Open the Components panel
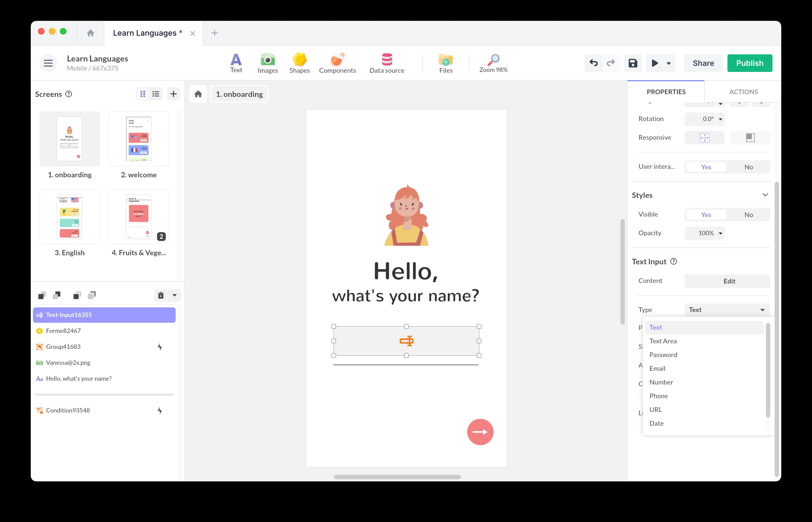 (337, 63)
